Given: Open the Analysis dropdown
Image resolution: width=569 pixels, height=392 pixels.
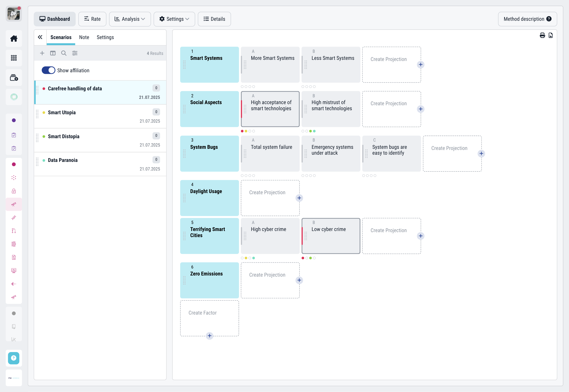Looking at the screenshot, I should click(130, 19).
